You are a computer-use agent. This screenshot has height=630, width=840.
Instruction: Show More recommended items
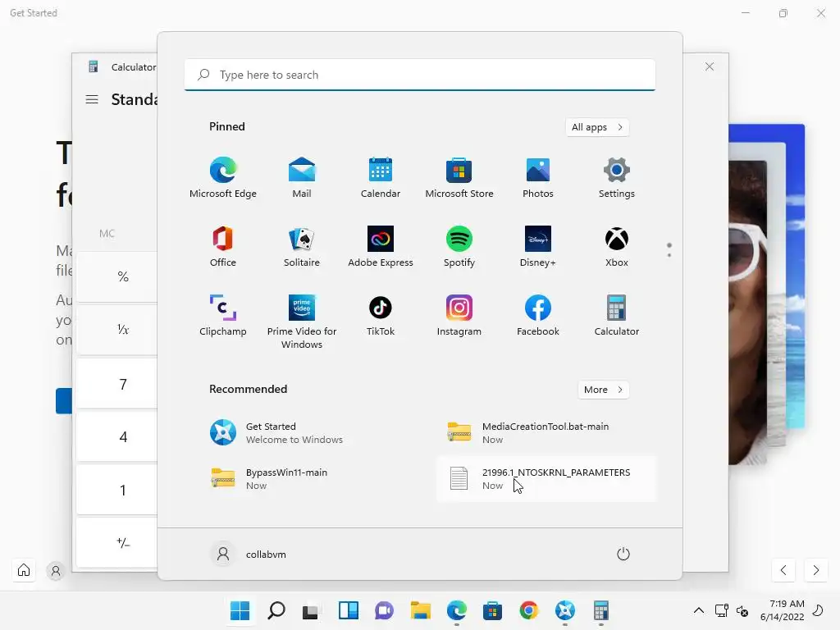point(603,390)
